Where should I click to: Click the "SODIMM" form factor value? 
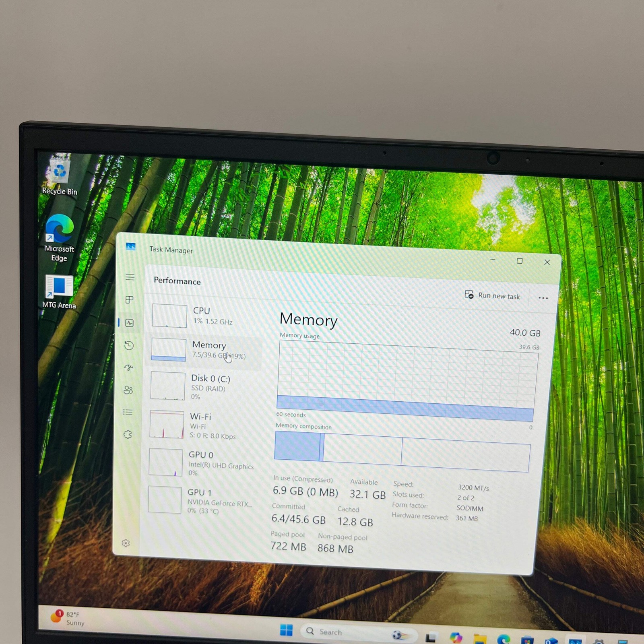[x=470, y=508]
